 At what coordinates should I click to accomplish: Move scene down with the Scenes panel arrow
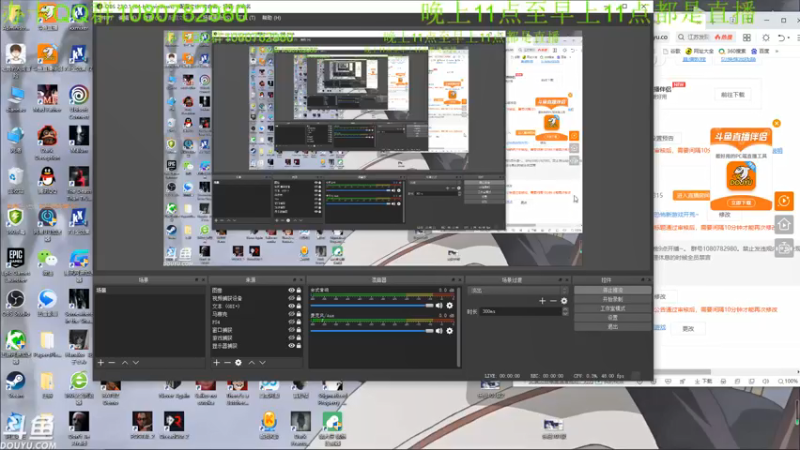136,362
